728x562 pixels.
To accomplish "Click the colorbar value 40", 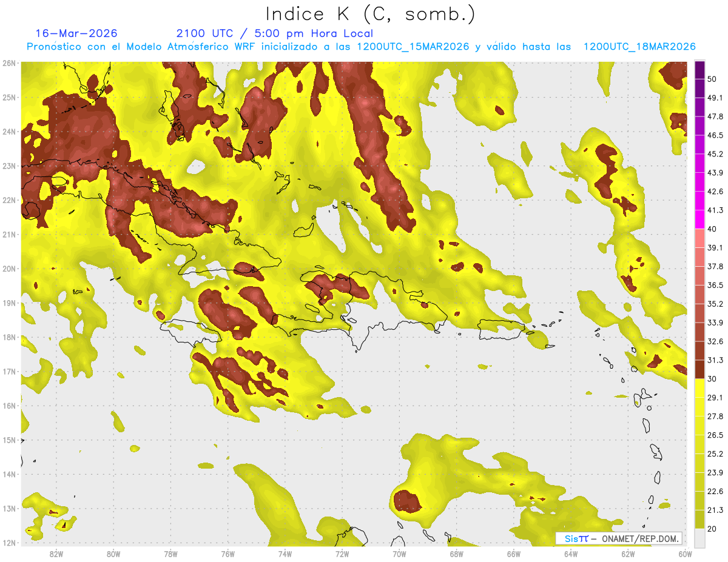I will [712, 229].
